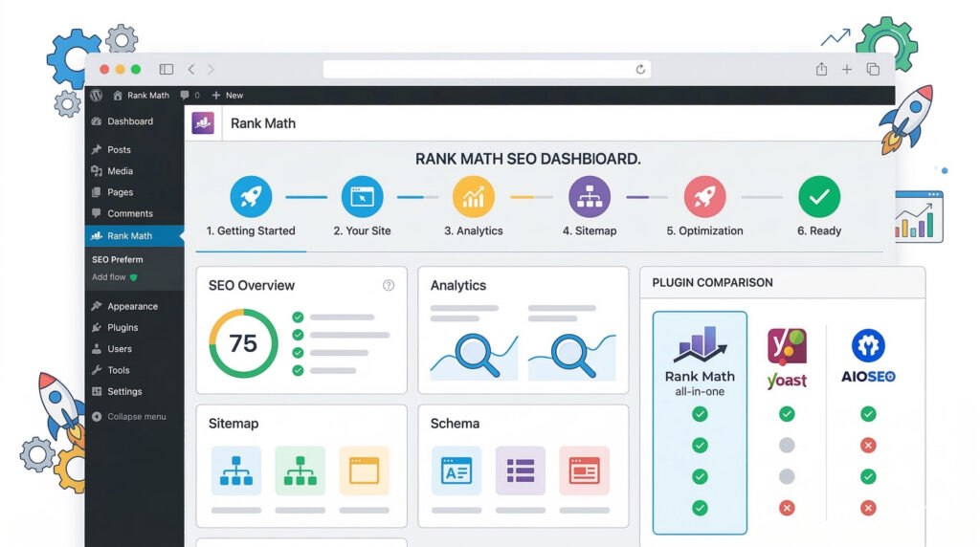Image resolution: width=980 pixels, height=547 pixels.
Task: Open the orange window icon in Sitemap
Action: [x=365, y=470]
